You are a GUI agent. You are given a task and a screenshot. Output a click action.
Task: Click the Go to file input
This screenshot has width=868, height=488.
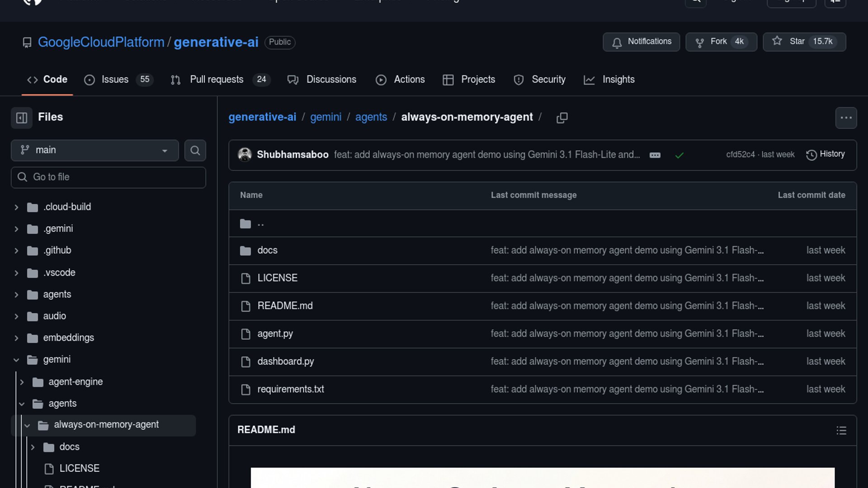(108, 177)
